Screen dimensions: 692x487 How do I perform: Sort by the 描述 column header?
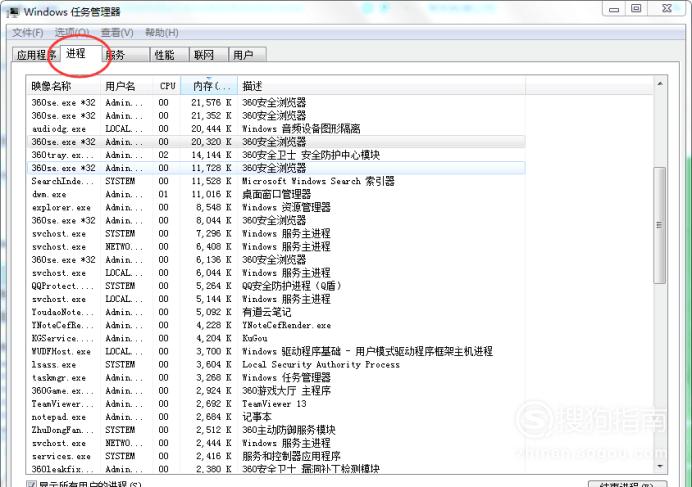tap(382, 86)
